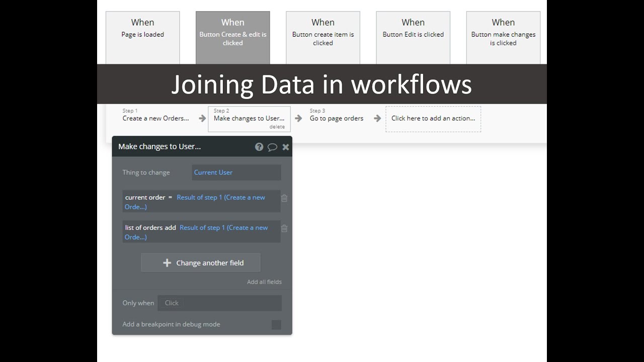
Task: Click the arrow between Step 2 and Step 3
Action: coord(298,119)
